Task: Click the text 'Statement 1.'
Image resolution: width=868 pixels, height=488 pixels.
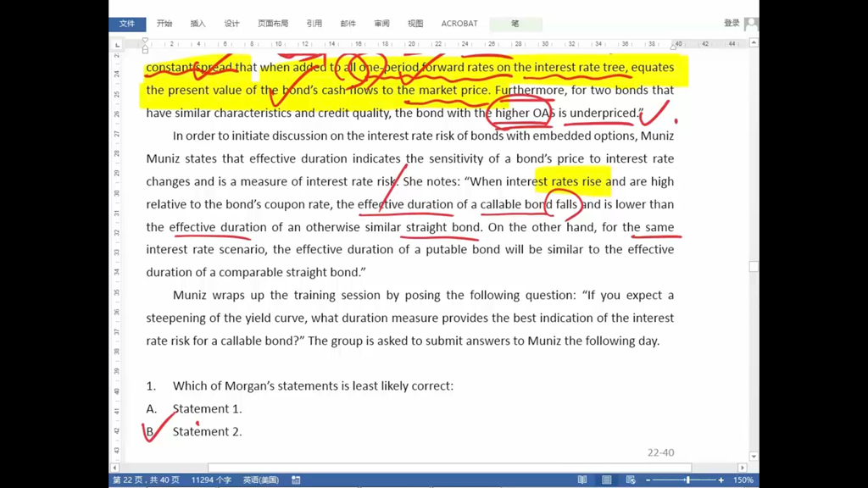Action: coord(207,409)
